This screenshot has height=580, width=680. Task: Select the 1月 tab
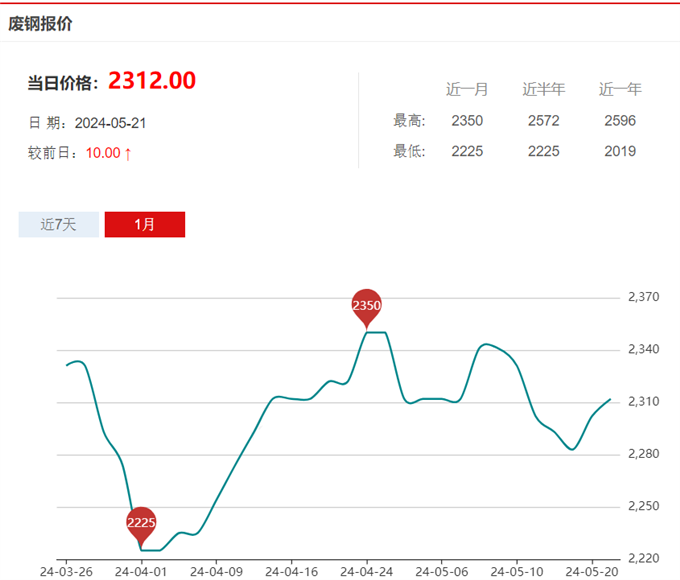point(145,225)
